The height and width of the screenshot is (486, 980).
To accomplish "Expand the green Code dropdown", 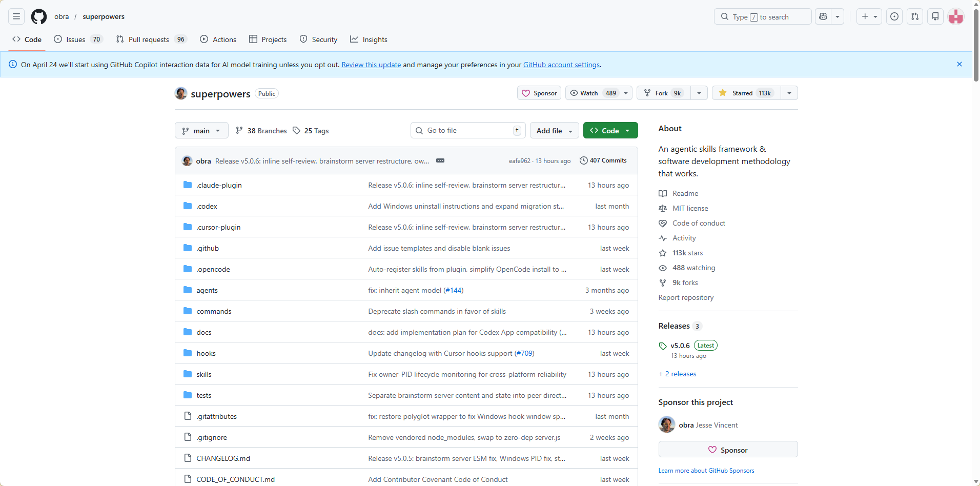I will pos(610,131).
